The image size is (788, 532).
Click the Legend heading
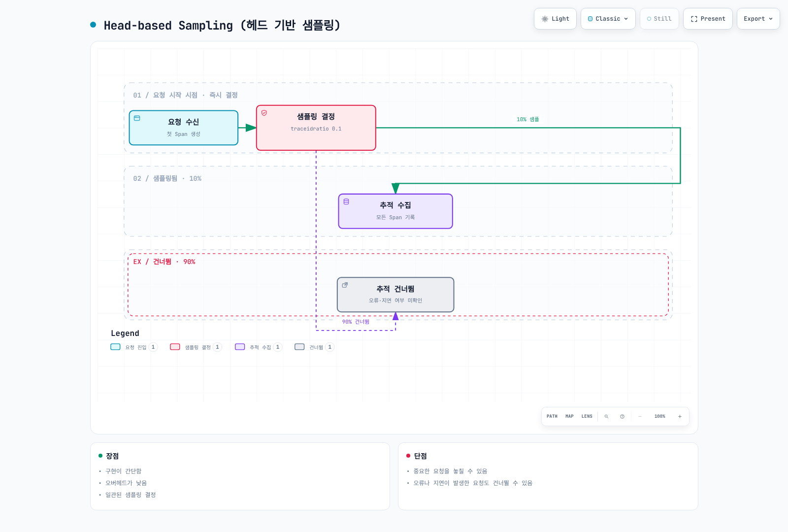click(125, 333)
